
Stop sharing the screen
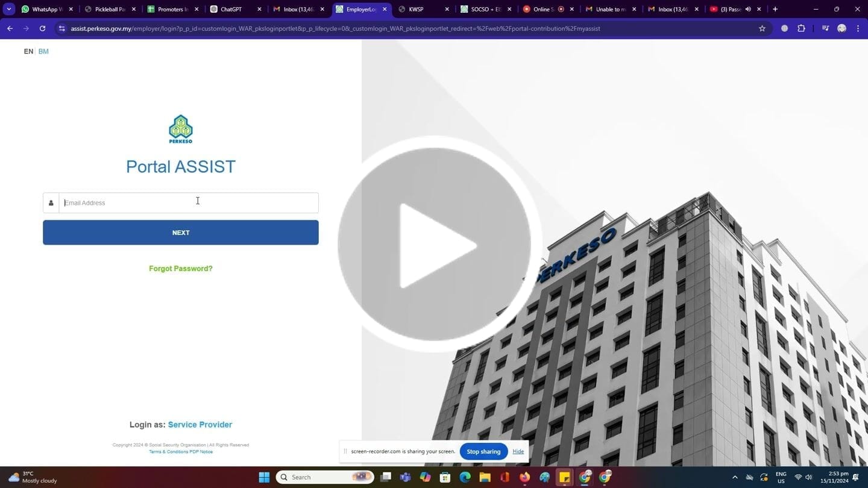coord(483,451)
